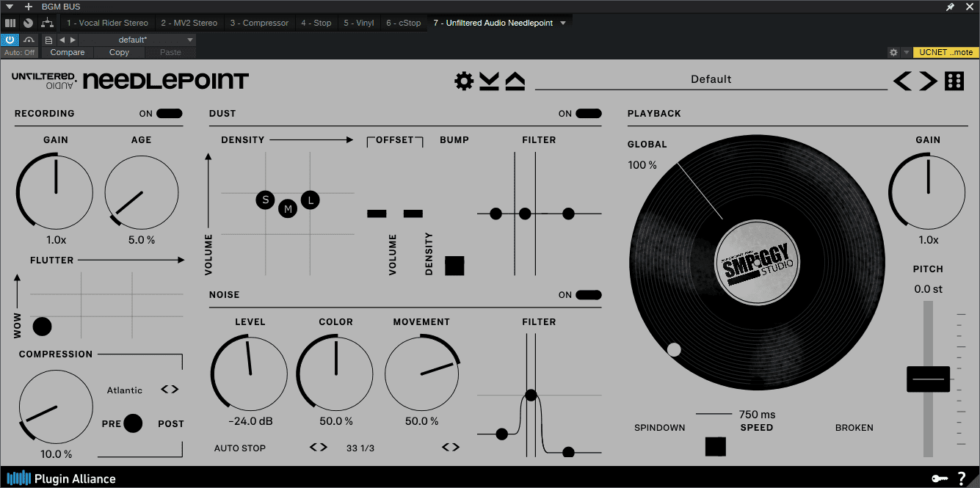Open Needlepoint settings gear icon
Viewport: 980px width, 488px height.
(464, 81)
